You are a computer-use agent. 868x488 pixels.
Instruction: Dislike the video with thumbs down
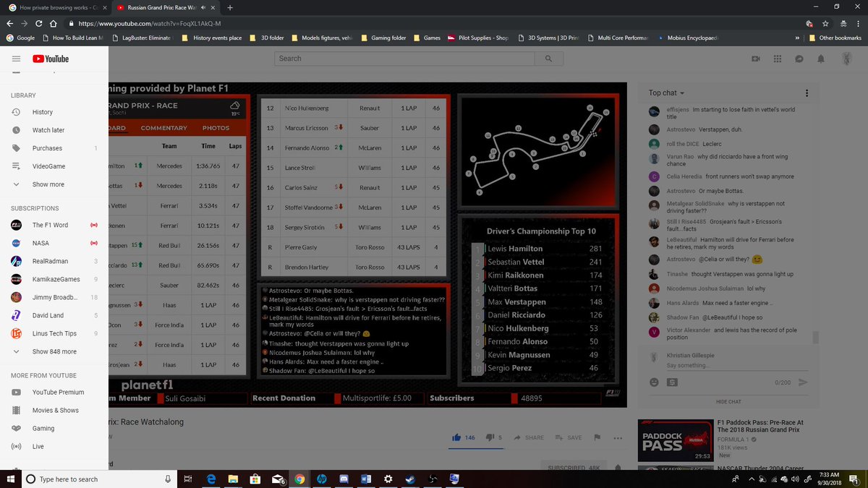[490, 437]
